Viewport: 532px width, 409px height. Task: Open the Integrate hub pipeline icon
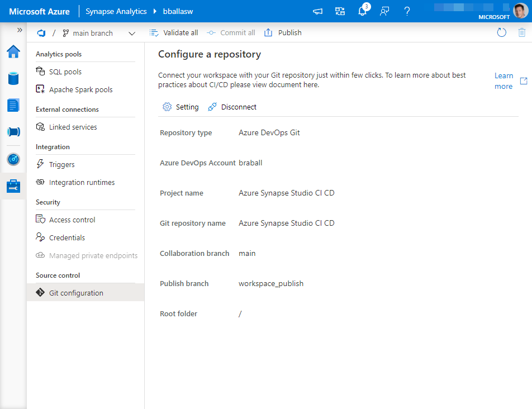pyautogui.click(x=13, y=132)
